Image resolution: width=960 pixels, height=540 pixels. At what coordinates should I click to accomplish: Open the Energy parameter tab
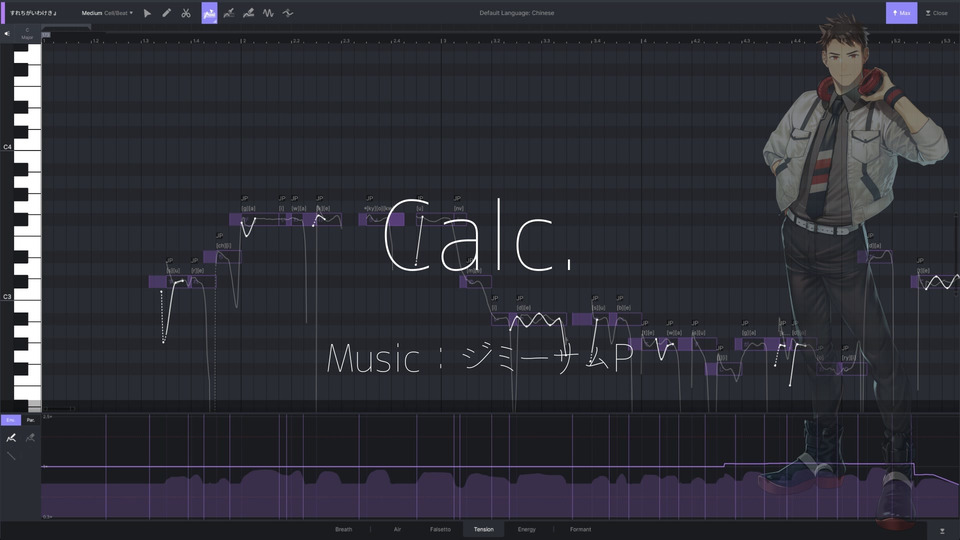pos(527,530)
